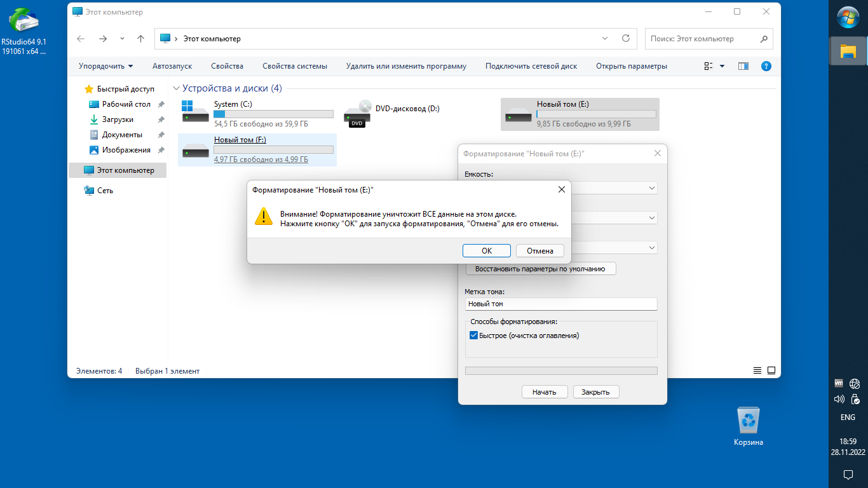Open Свойства системы in the toolbar
The height and width of the screenshot is (488, 868).
[x=294, y=66]
